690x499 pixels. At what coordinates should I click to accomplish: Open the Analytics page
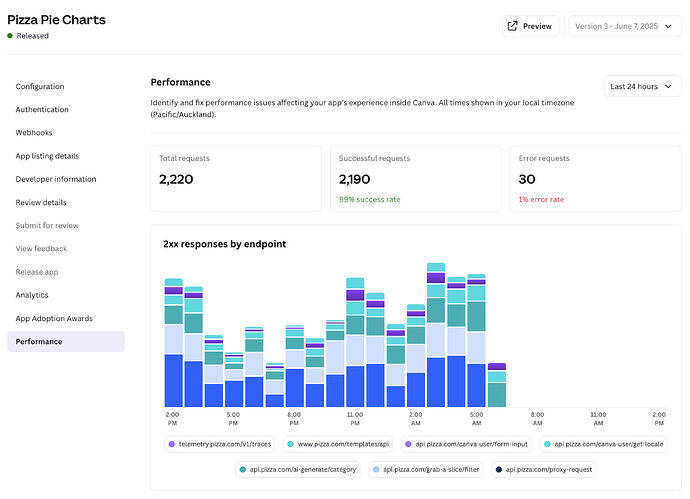point(32,295)
